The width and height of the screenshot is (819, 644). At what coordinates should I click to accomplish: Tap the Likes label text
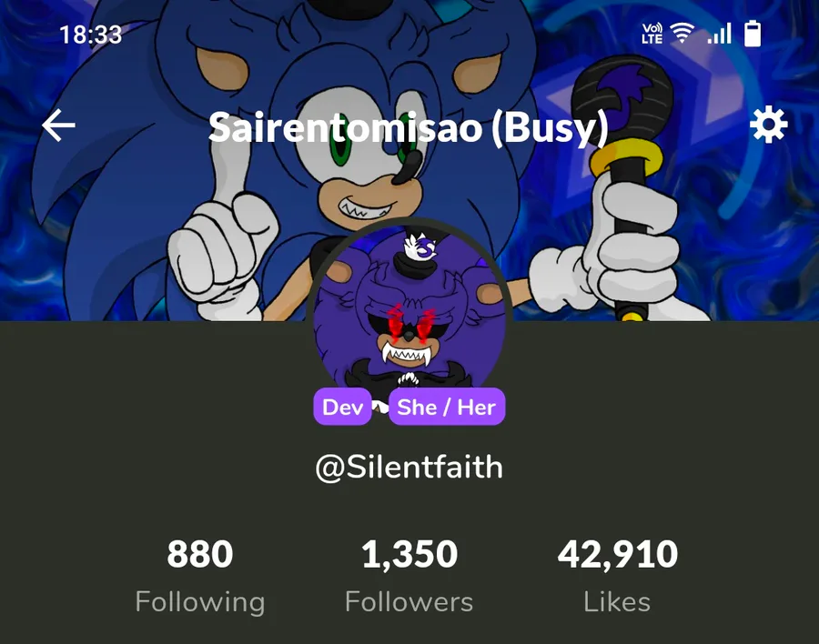617,602
